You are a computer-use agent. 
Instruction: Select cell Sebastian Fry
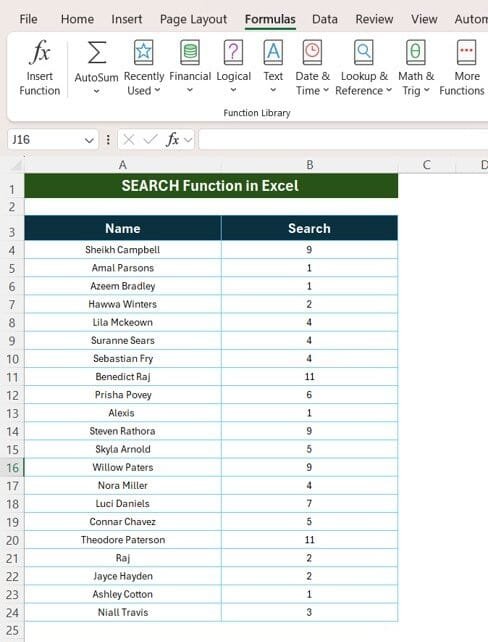click(123, 359)
